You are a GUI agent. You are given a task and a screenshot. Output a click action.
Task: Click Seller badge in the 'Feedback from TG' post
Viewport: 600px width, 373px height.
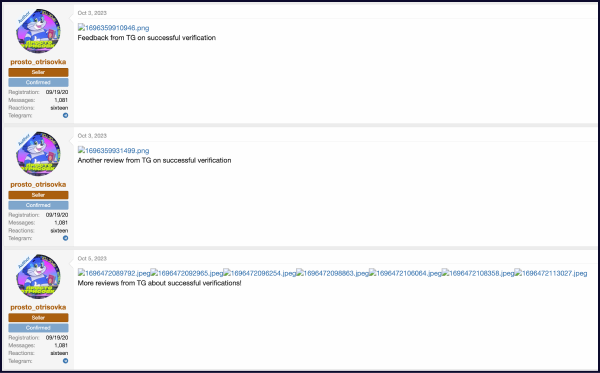38,72
